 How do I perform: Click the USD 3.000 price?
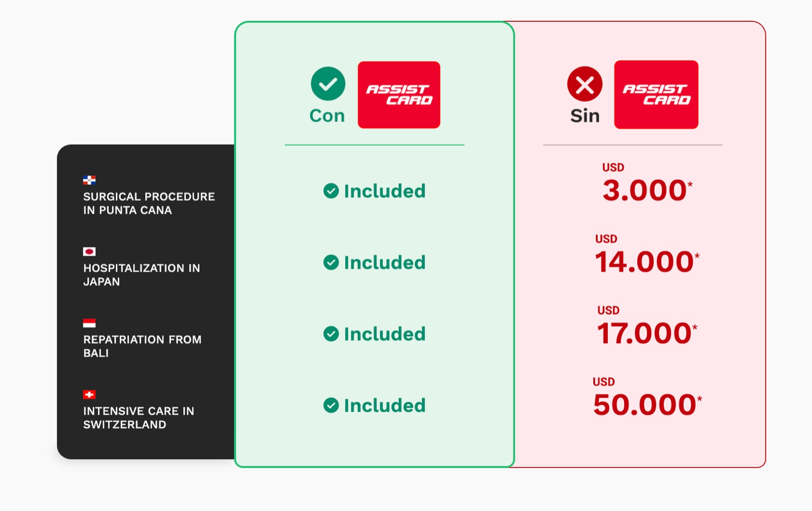pyautogui.click(x=647, y=183)
